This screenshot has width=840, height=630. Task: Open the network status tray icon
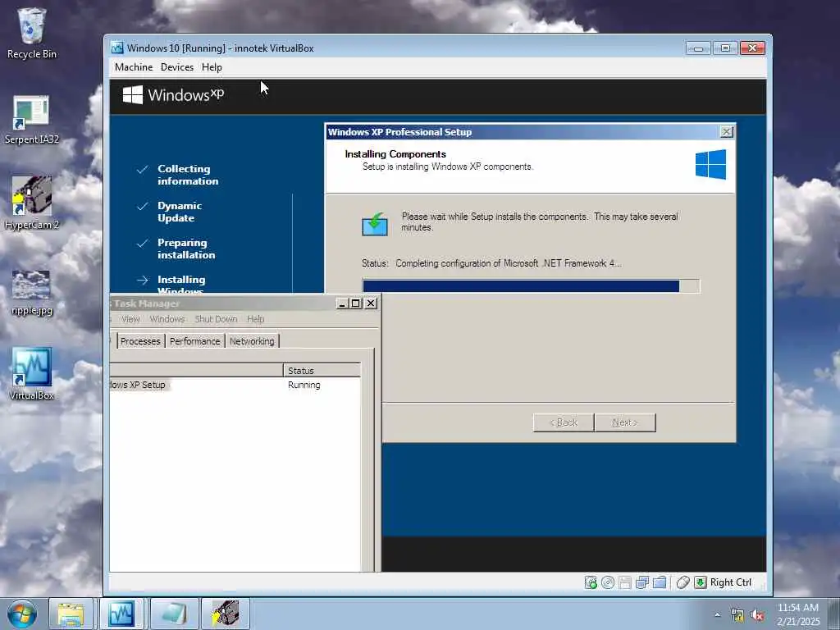click(x=737, y=615)
